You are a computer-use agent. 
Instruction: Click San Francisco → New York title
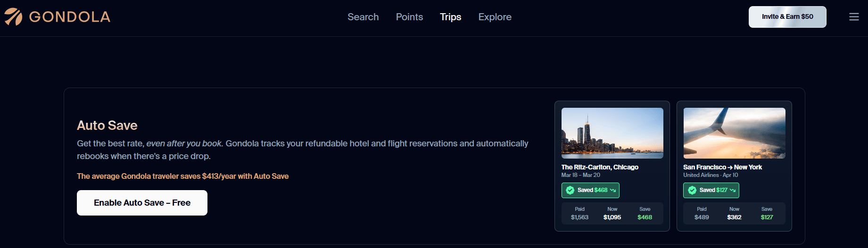tap(722, 167)
